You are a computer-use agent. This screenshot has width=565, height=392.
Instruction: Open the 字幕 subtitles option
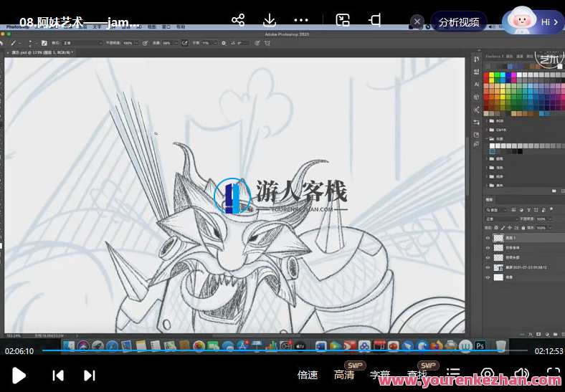pyautogui.click(x=380, y=375)
